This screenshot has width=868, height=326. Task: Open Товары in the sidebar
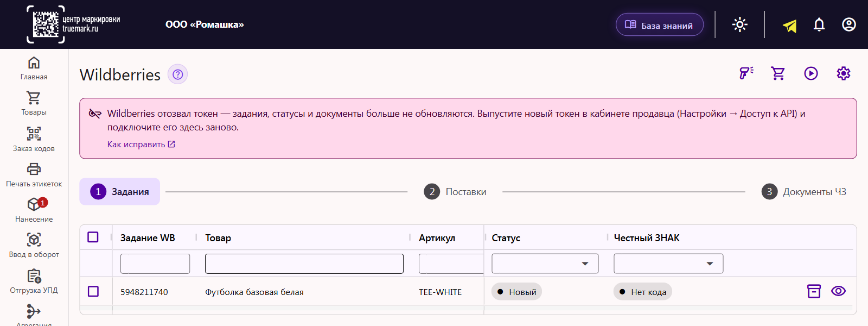34,104
